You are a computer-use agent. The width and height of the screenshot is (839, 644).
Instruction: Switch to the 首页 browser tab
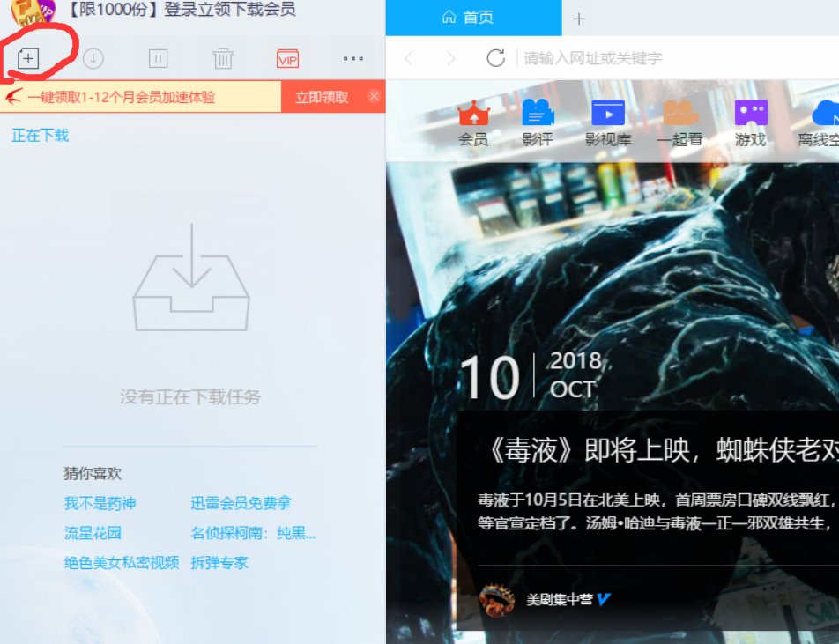473,16
